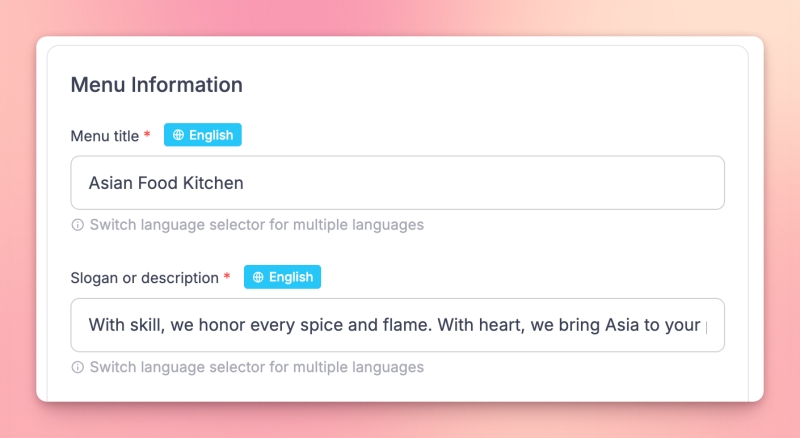Image resolution: width=800 pixels, height=438 pixels.
Task: Click the "Menu title" field label
Action: pyautogui.click(x=105, y=135)
